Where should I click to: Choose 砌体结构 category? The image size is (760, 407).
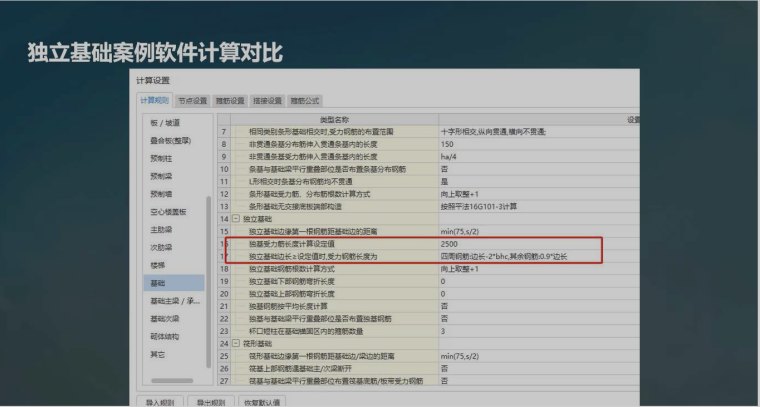[164, 336]
